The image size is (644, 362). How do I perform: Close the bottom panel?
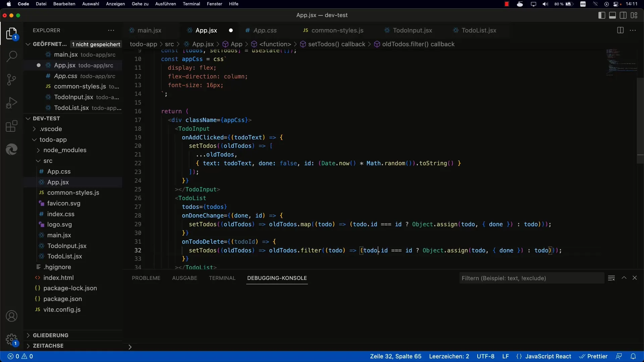[x=635, y=278]
